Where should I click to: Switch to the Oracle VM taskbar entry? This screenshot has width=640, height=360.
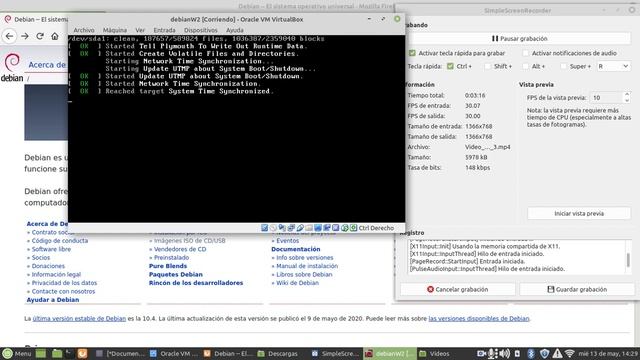click(x=173, y=353)
